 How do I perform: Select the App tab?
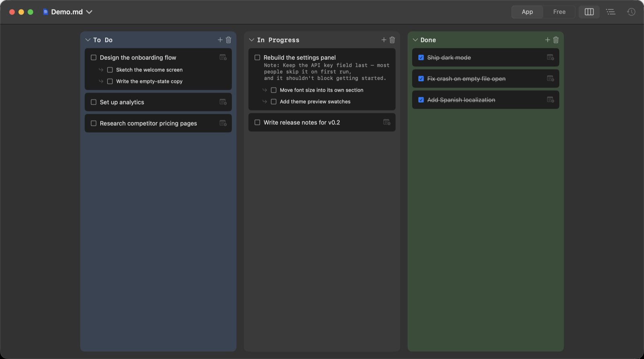(x=527, y=12)
